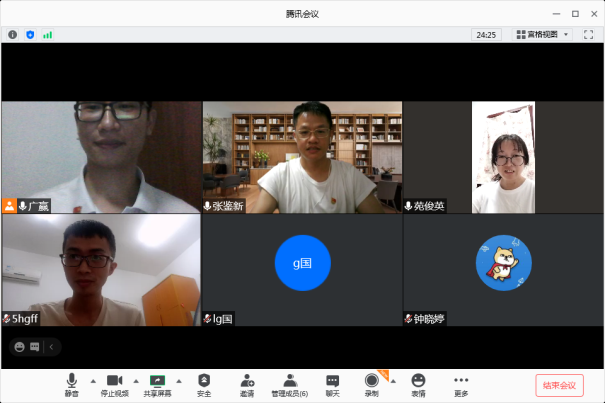Select 张鉴新's video tile
The width and height of the screenshot is (605, 403).
click(x=302, y=157)
